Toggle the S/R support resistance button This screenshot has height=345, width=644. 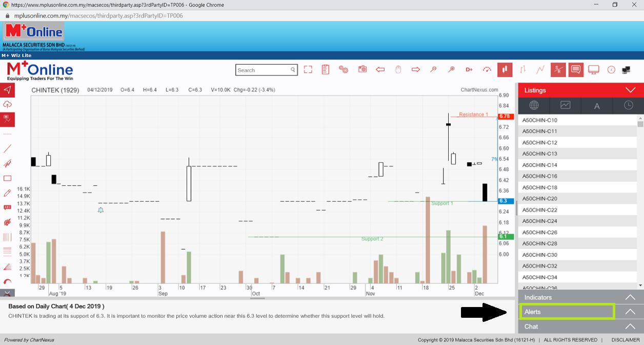point(558,69)
